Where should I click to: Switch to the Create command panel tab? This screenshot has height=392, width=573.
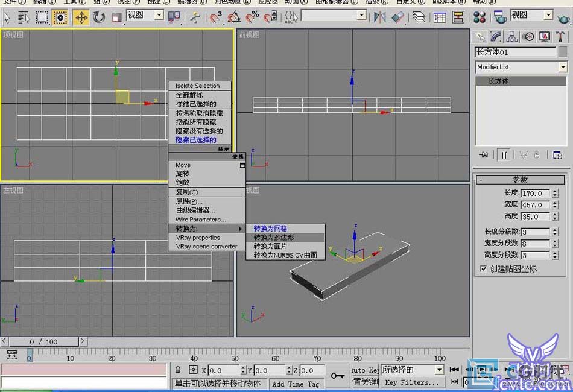tap(480, 37)
